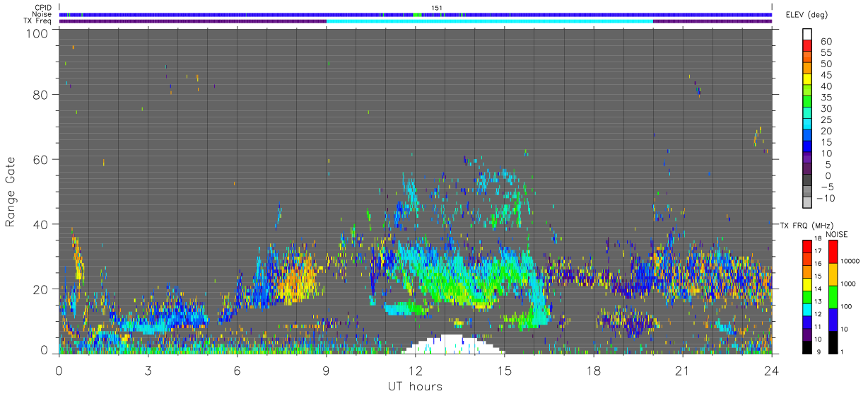The image size is (868, 401).
Task: Click the '40' tick on the Range Gate axis
Action: (42, 224)
